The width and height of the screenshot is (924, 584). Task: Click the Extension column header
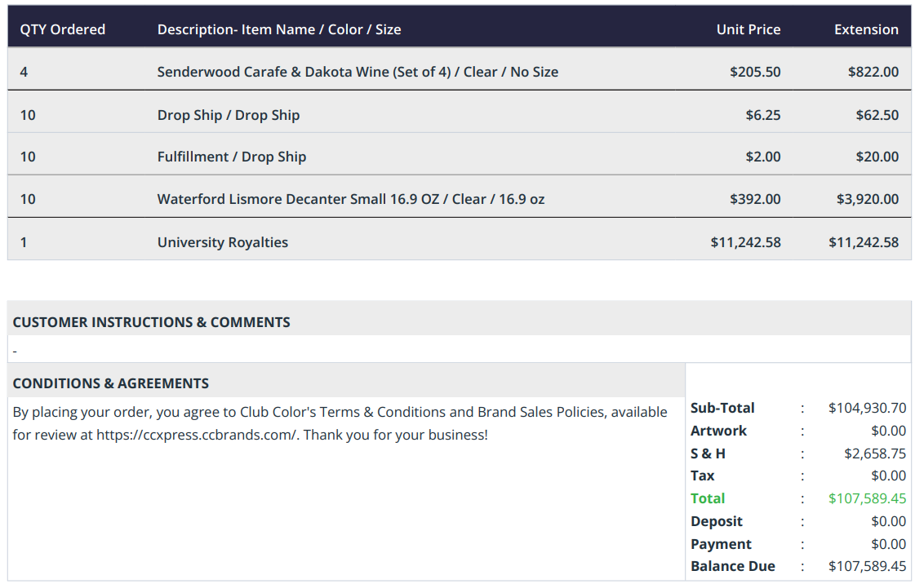click(x=866, y=29)
